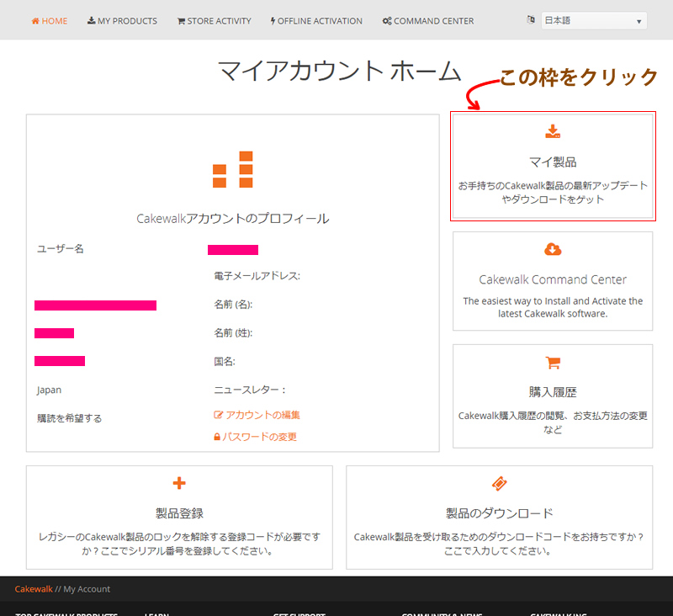Click the マイアカウント ホーム page heading
This screenshot has width=673, height=616.
(340, 72)
